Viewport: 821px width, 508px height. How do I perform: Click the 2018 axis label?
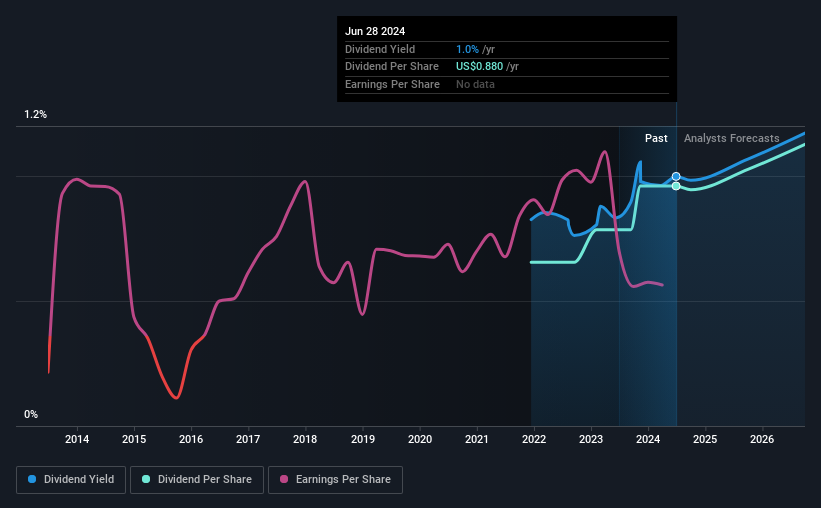pyautogui.click(x=305, y=439)
